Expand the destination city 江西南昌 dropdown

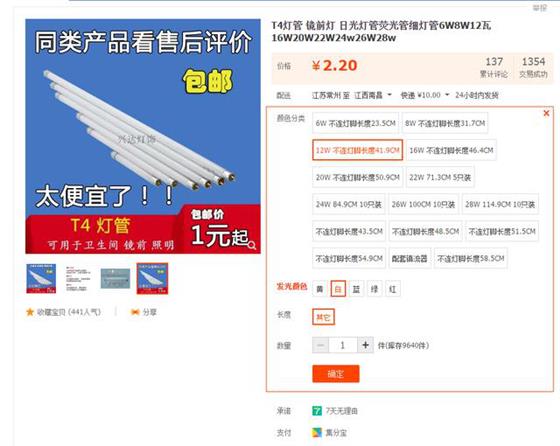[373, 95]
